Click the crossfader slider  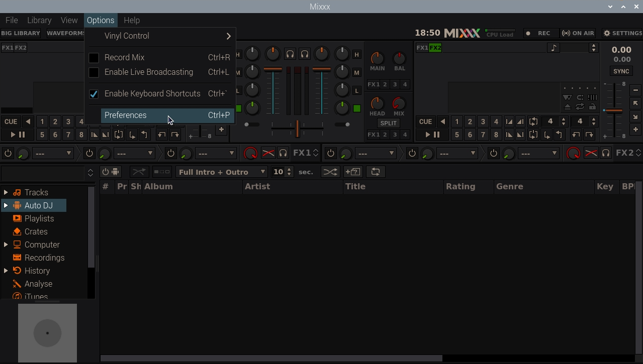tap(297, 129)
